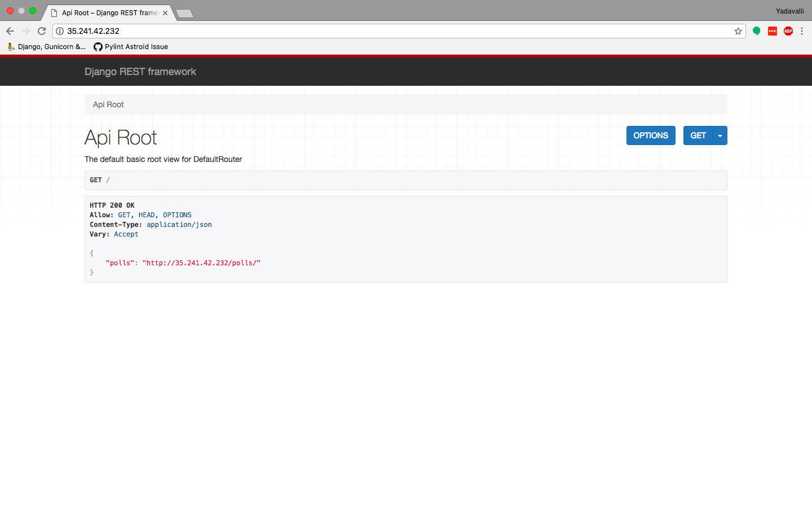Click the 'Allow: GET, HEAD, OPTIONS' line
812x508 pixels.
coord(140,215)
